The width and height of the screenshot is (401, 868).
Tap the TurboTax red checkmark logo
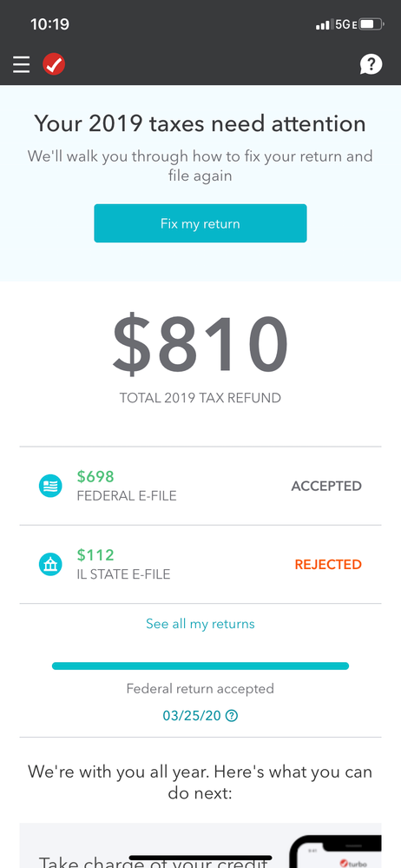point(54,64)
